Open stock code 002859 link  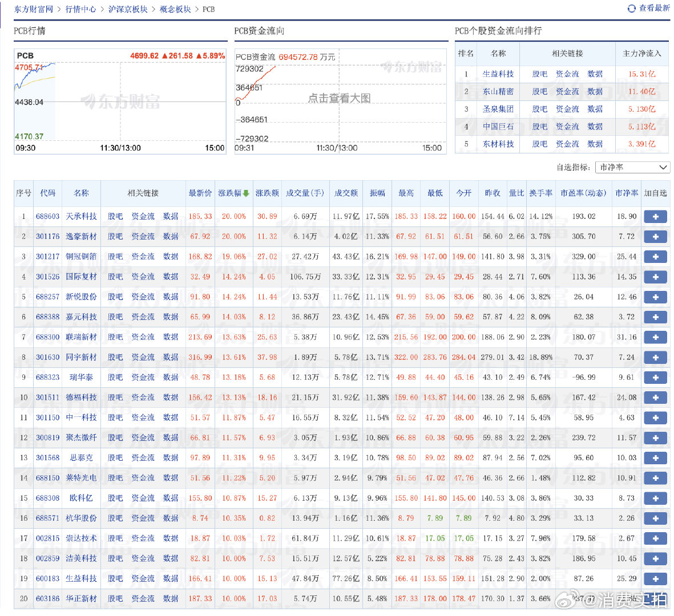(47, 558)
